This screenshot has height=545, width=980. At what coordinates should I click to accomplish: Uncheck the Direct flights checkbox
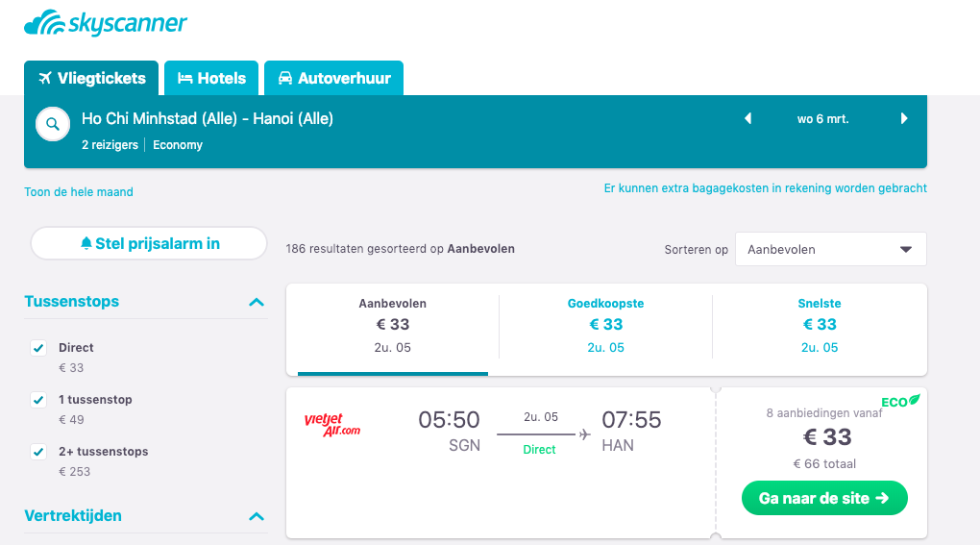[38, 348]
